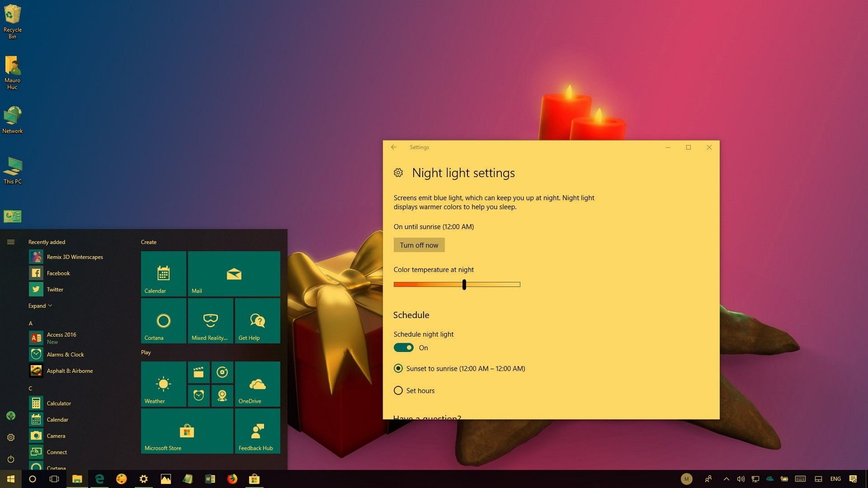
Task: Show hidden icons in the system tray
Action: [726, 479]
